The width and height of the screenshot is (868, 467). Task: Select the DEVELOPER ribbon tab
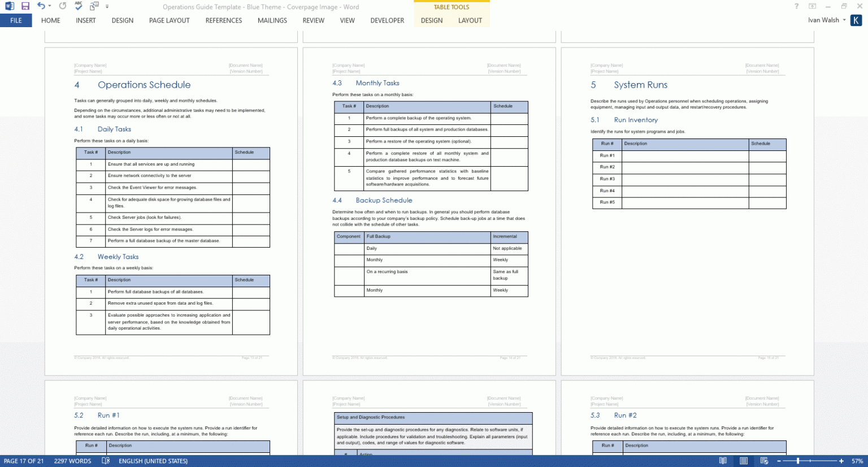[x=387, y=20]
